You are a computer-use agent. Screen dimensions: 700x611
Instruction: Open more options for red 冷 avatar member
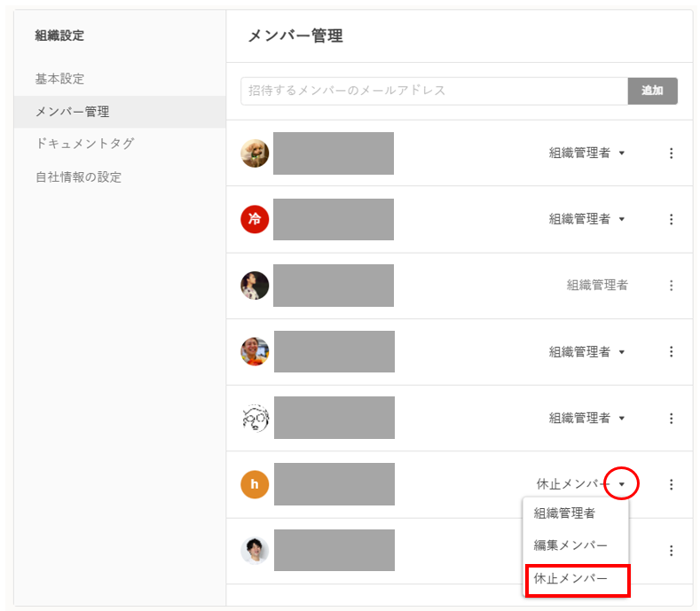point(671,219)
